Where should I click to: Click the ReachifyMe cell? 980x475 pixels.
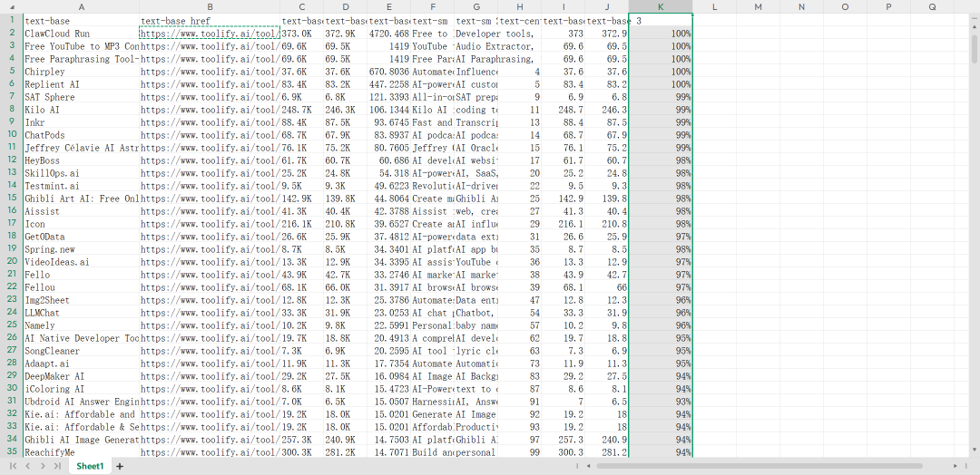pos(81,452)
